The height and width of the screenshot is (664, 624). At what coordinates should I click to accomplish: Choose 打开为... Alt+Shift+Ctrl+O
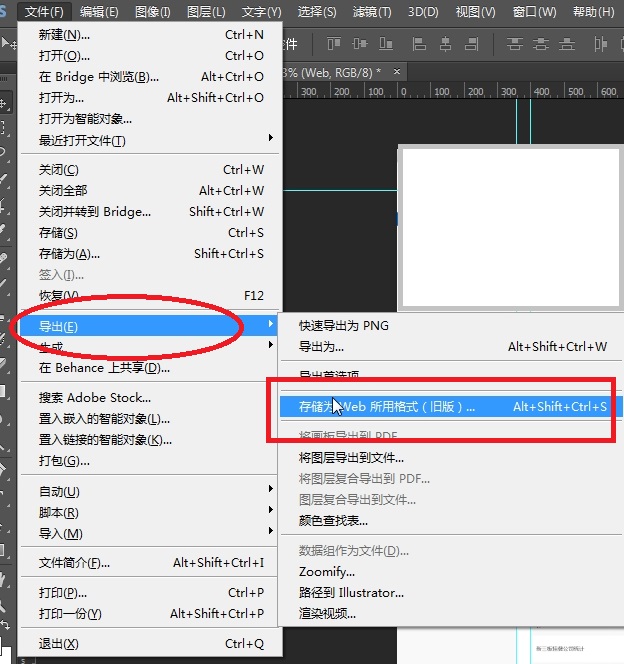click(x=150, y=98)
